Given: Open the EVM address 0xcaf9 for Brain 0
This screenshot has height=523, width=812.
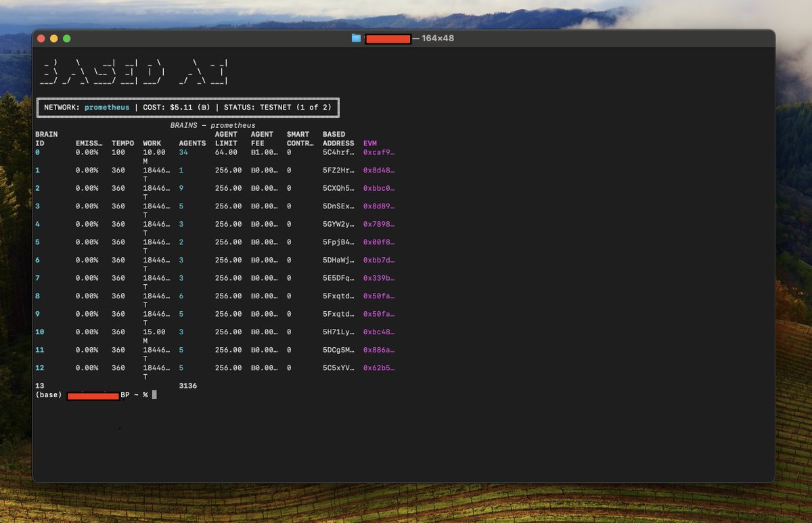Looking at the screenshot, I should coord(378,152).
